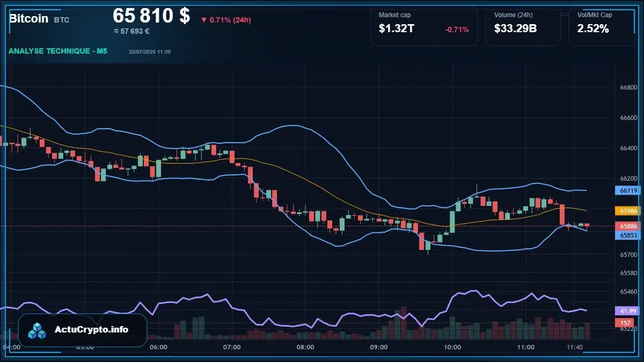The width and height of the screenshot is (644, 362).
Task: Click the ANALYSE TECHNIQUE - M5 label
Action: coord(58,51)
